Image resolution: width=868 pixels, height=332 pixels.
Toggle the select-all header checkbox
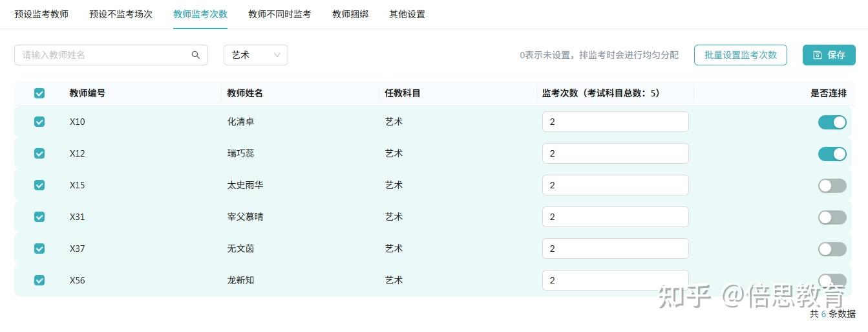(x=39, y=93)
